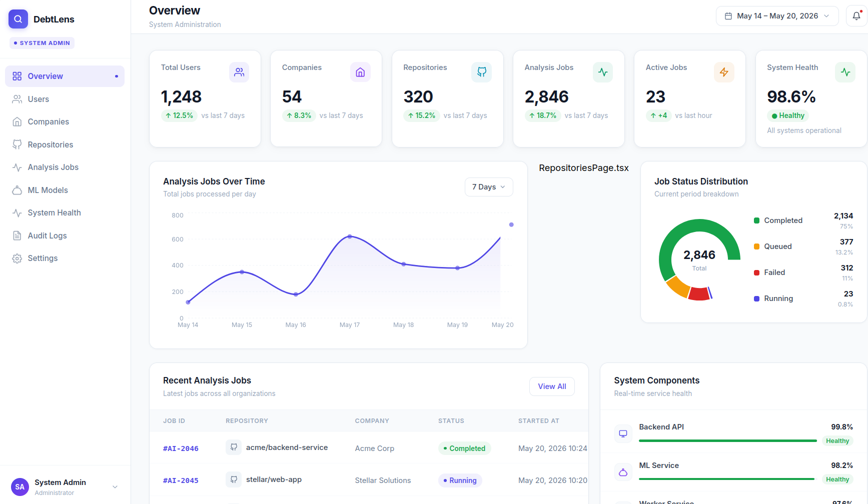This screenshot has height=504, width=868.
Task: Click the Running blue legend swatch
Action: (756, 298)
